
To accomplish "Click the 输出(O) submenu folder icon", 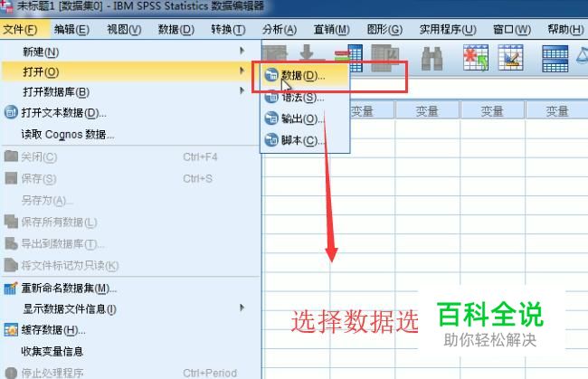I will (271, 118).
